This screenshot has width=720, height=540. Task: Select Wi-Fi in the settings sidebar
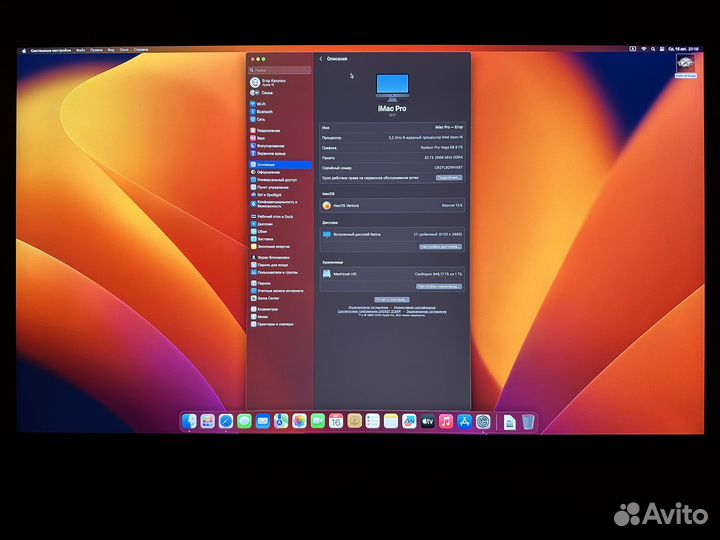(x=258, y=104)
